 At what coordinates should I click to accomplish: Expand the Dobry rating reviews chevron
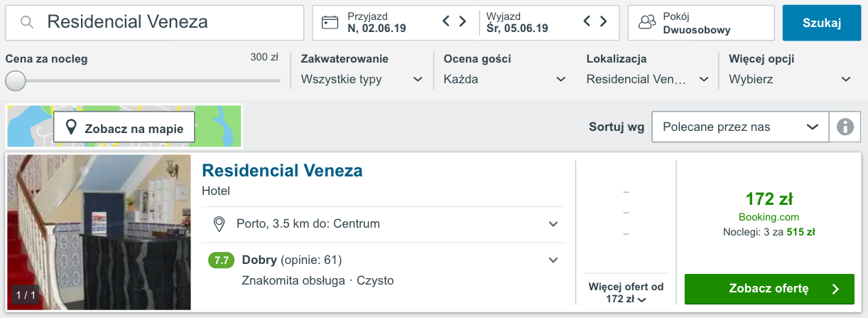pyautogui.click(x=553, y=260)
